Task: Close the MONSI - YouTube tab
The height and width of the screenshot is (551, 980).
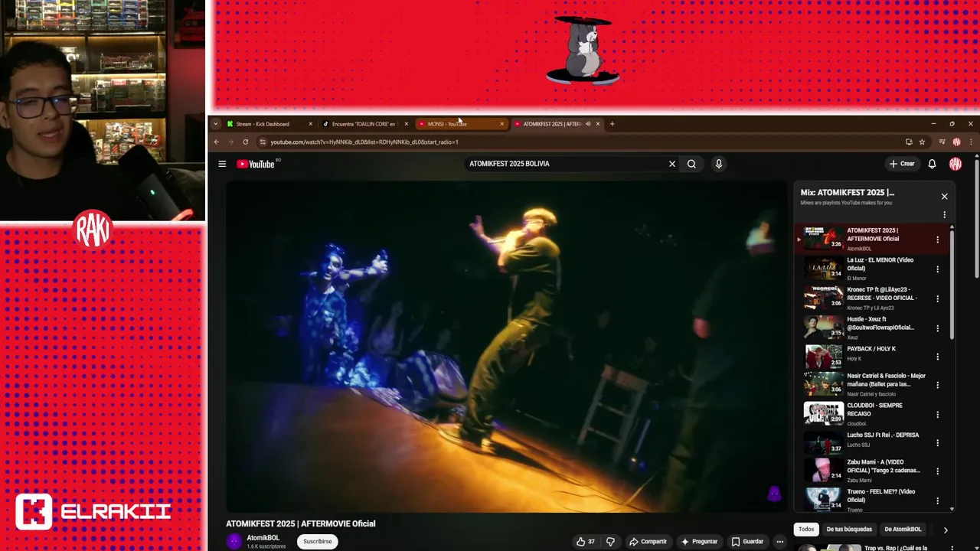Action: pos(501,124)
